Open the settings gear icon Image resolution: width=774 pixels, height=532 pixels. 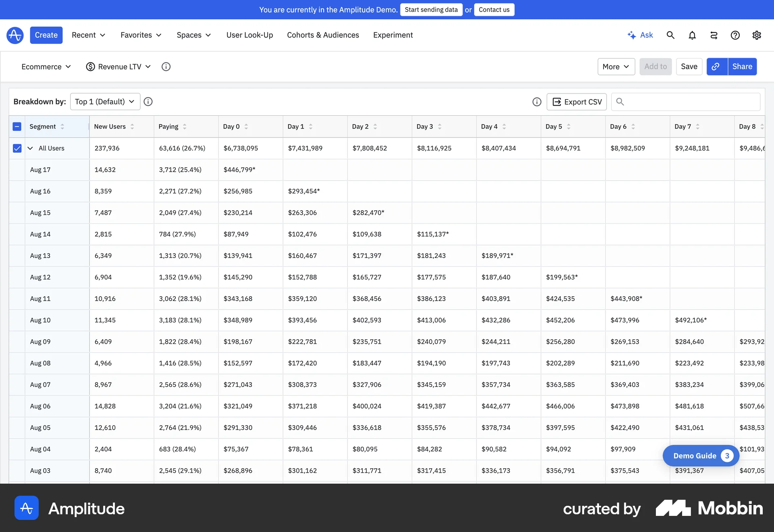757,35
